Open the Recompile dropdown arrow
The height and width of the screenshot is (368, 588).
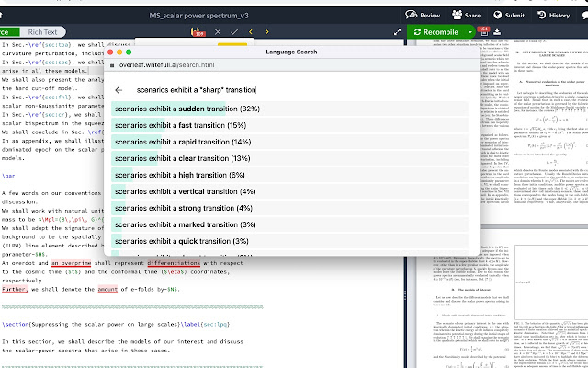[x=469, y=32]
